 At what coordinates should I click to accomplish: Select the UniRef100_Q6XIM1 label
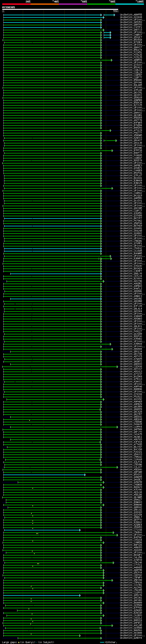click(131, 93)
